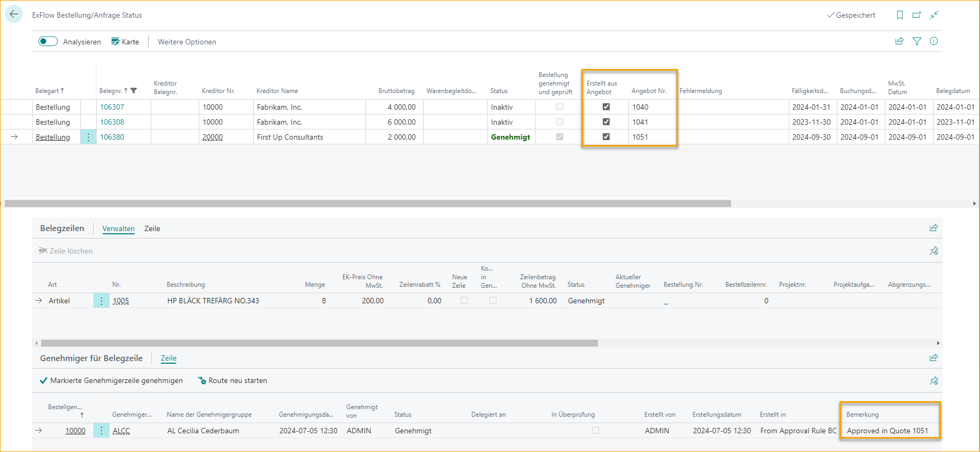Show the information pane icon
Screen dimensions: 980x452
(x=934, y=41)
